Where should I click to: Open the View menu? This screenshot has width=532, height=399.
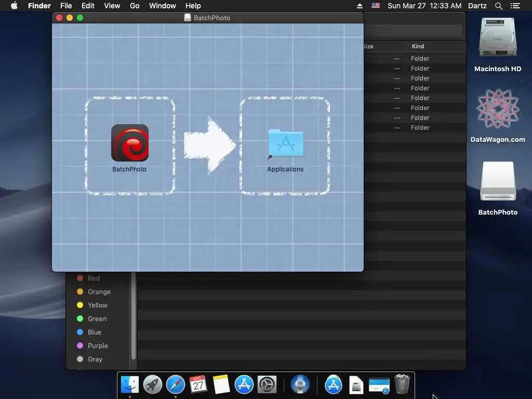112,6
